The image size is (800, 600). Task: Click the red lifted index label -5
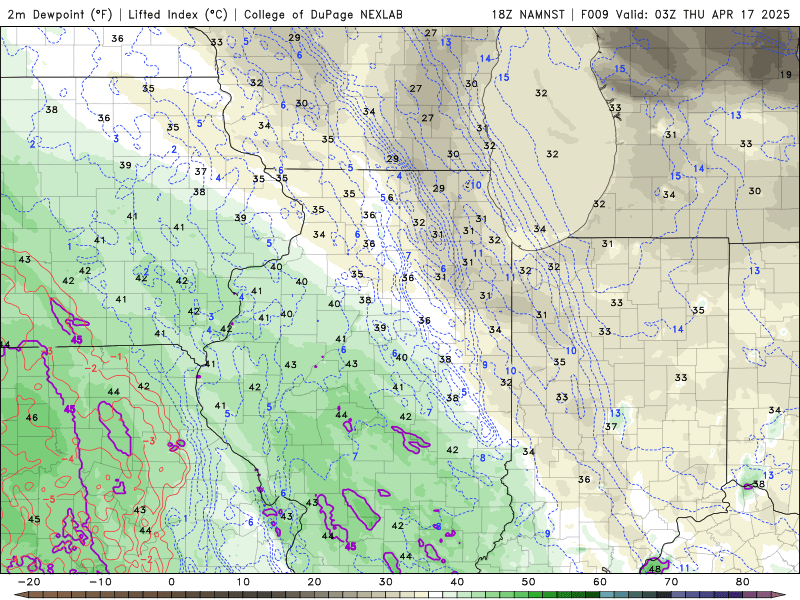(48, 498)
